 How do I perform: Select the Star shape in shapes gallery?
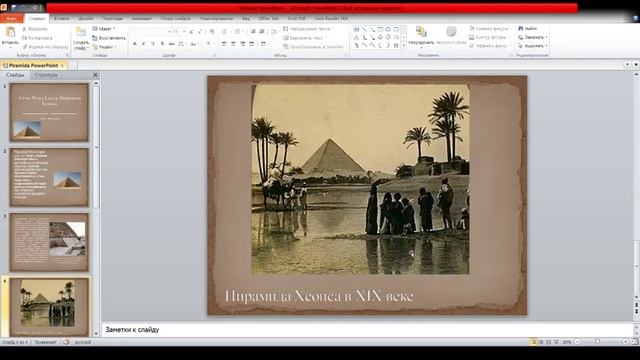(396, 46)
